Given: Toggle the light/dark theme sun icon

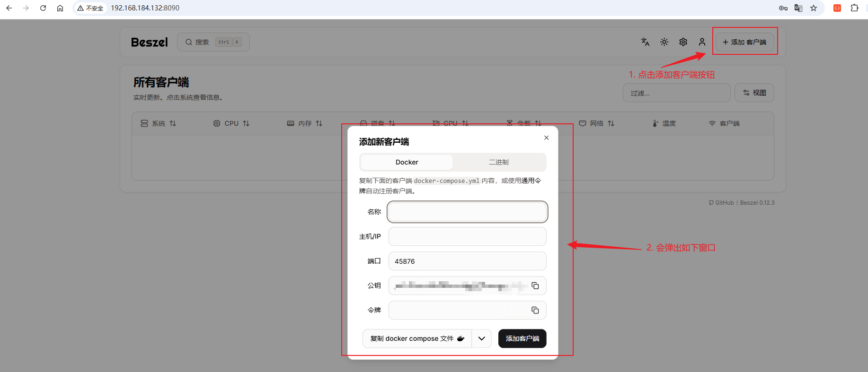Looking at the screenshot, I should pyautogui.click(x=664, y=42).
